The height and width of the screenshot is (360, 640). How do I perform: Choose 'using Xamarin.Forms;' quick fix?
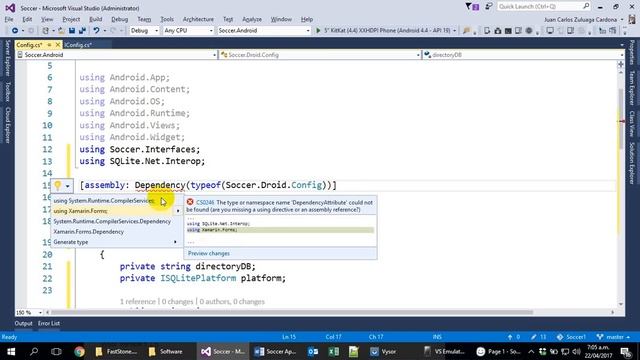point(116,211)
